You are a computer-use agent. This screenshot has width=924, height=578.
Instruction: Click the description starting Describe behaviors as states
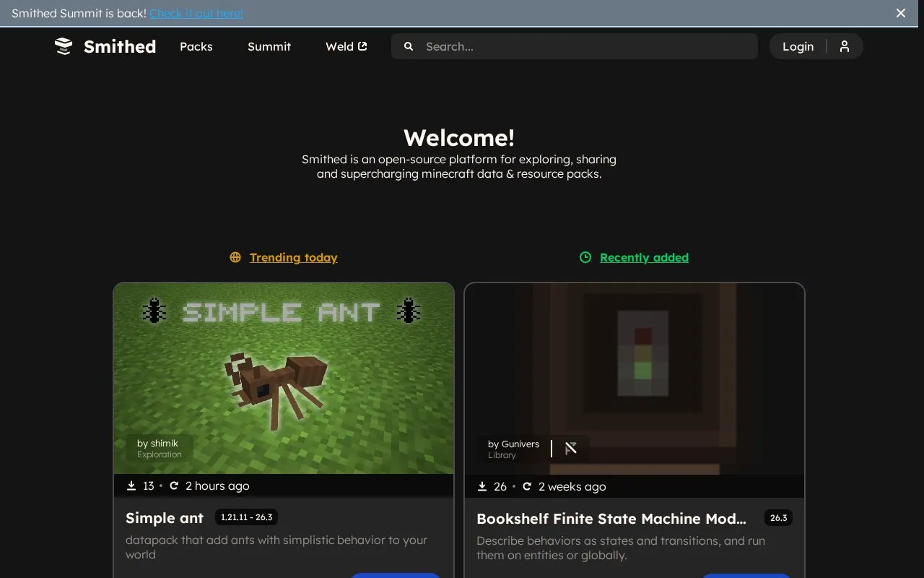621,548
